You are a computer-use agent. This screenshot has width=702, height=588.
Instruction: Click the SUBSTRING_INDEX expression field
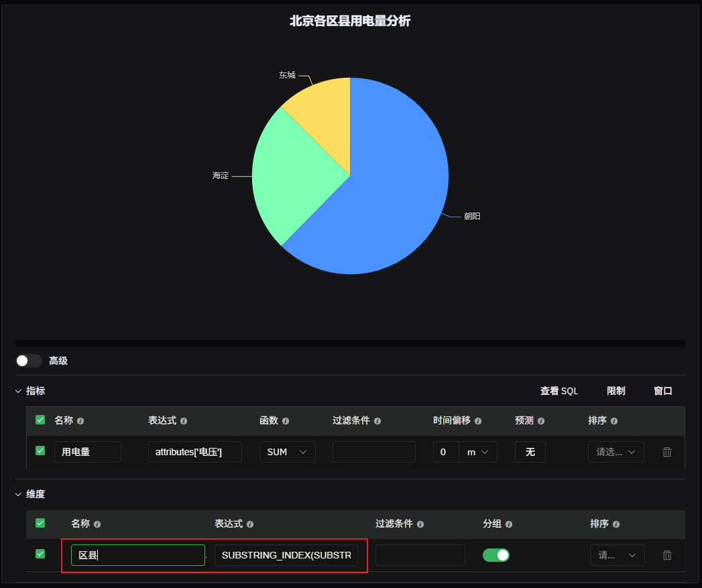pos(286,555)
